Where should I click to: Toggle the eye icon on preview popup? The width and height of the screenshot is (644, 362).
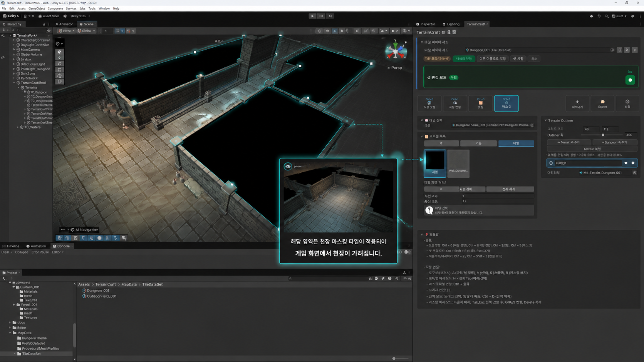click(288, 166)
